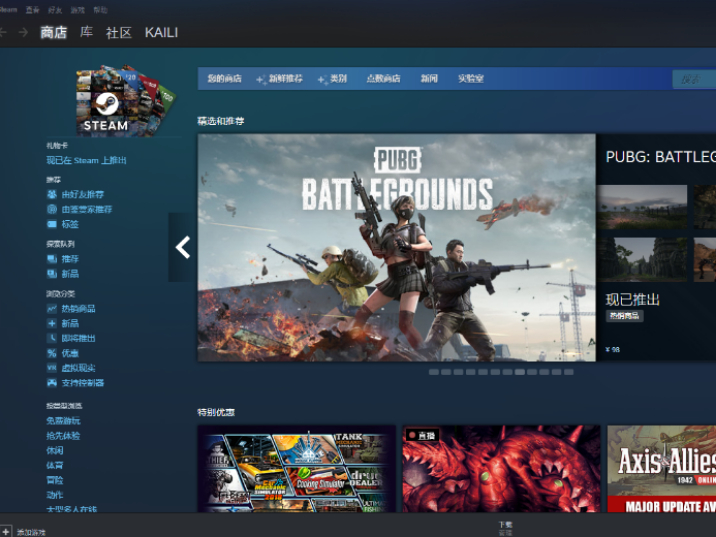Open the simulator games bundle offer card
716x537 pixels.
[x=297, y=469]
